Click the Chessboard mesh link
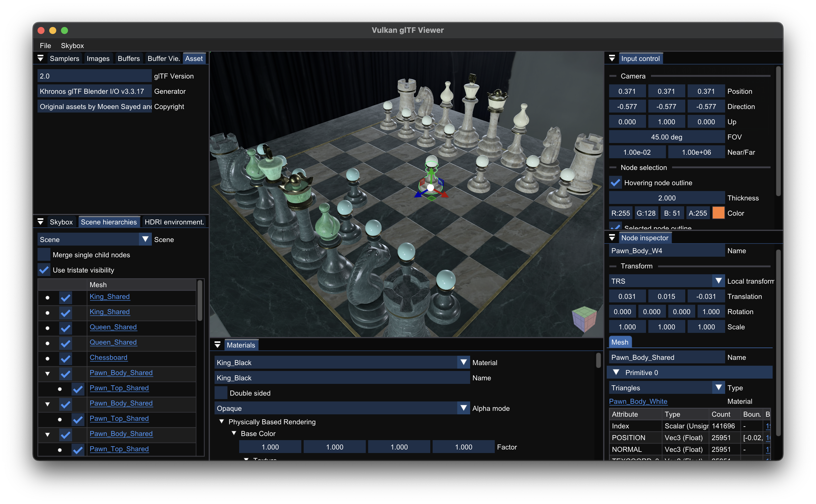Viewport: 816px width, 504px height. pyautogui.click(x=108, y=357)
